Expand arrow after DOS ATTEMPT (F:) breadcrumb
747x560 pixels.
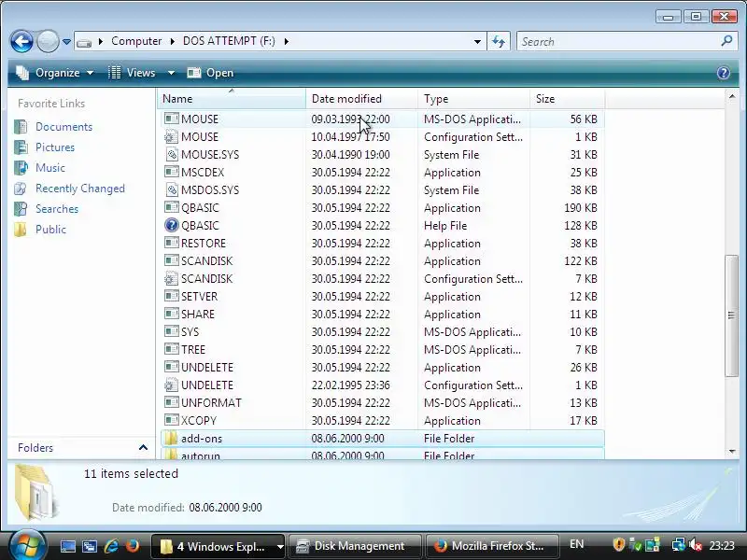[x=287, y=41]
